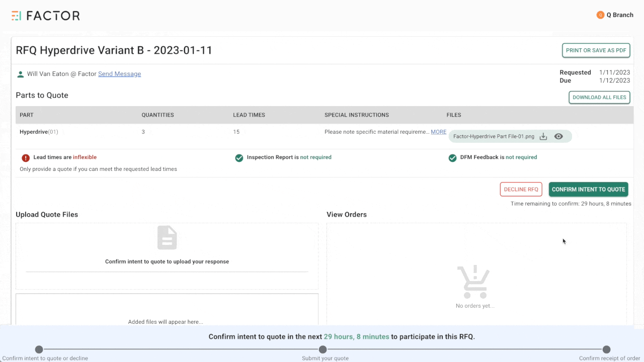Screen dimensions: 644x362
Task: Select the Confirm receipt of order progress step
Action: coord(606,349)
